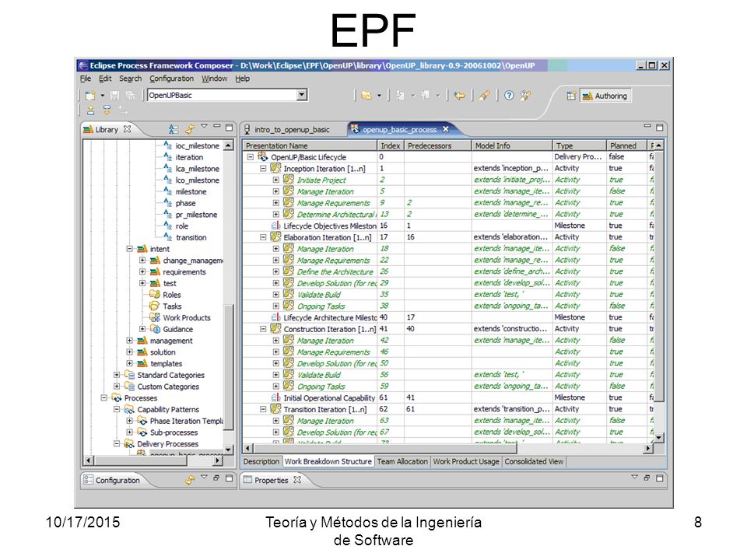Click the download arrow icon in second toolbar row
Screen dimensions: 747x560
107,110
